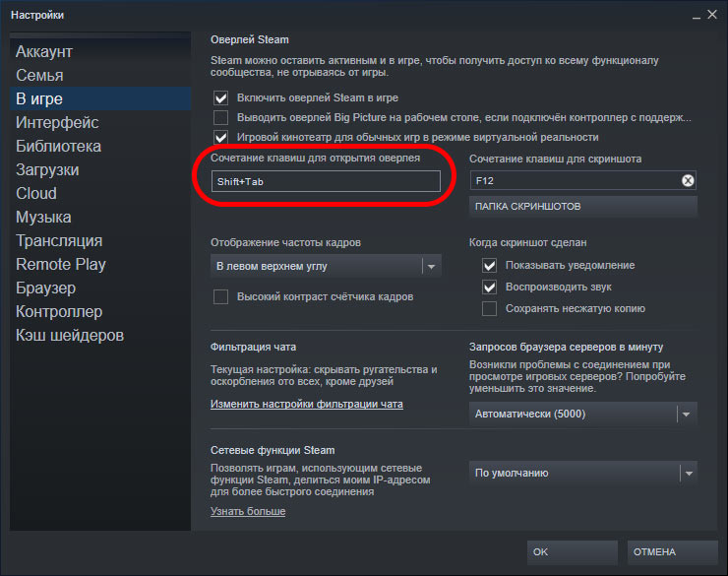The height and width of the screenshot is (576, 728).
Task: Open the Cloud settings section
Action: [100, 193]
